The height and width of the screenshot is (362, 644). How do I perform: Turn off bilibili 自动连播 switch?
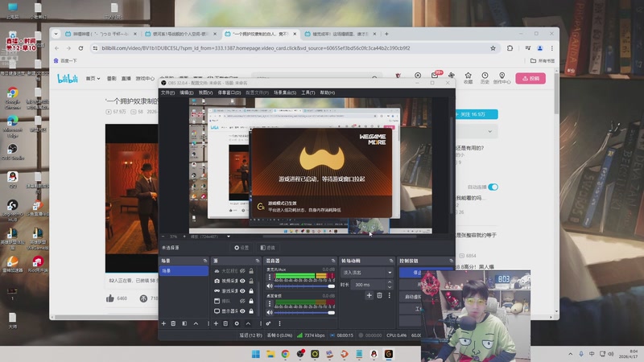coord(493,187)
